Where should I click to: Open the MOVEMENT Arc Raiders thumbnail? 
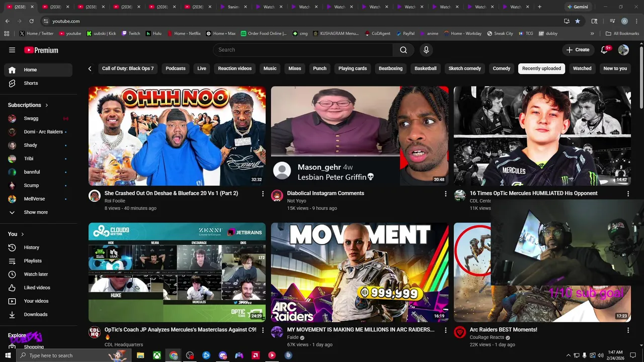pos(360,272)
